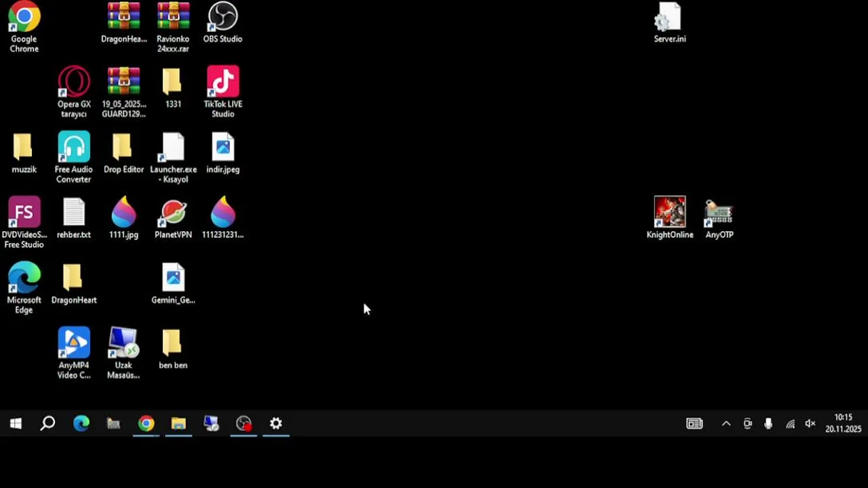Switch to Chrome in the taskbar

pos(146,424)
